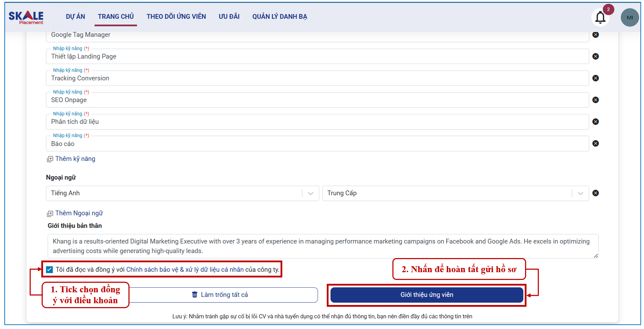This screenshot has height=329, width=644.
Task: Delete the Tracking Conversion skill row
Action: [x=596, y=78]
